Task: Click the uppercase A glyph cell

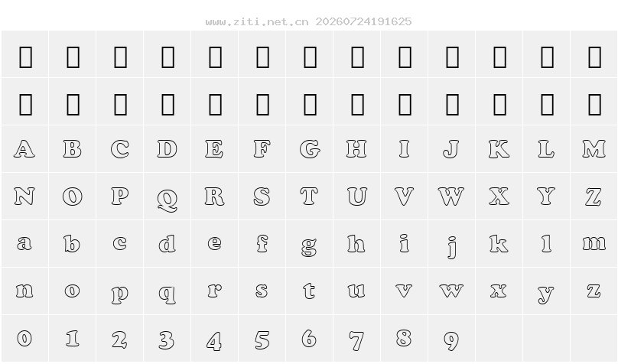Action: [24, 149]
